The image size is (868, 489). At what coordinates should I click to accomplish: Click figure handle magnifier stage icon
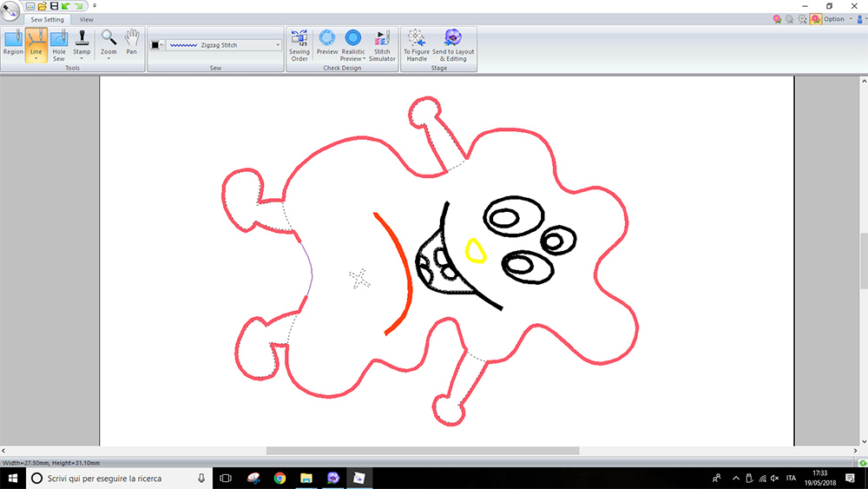click(x=802, y=19)
